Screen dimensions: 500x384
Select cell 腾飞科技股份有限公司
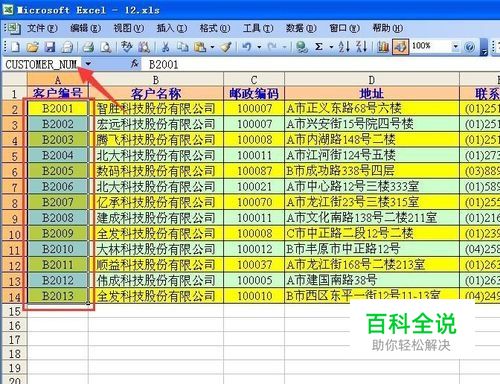[156, 140]
